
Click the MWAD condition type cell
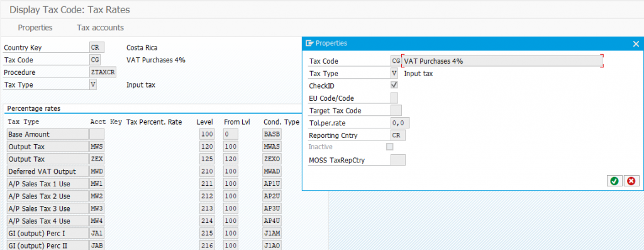[272, 171]
